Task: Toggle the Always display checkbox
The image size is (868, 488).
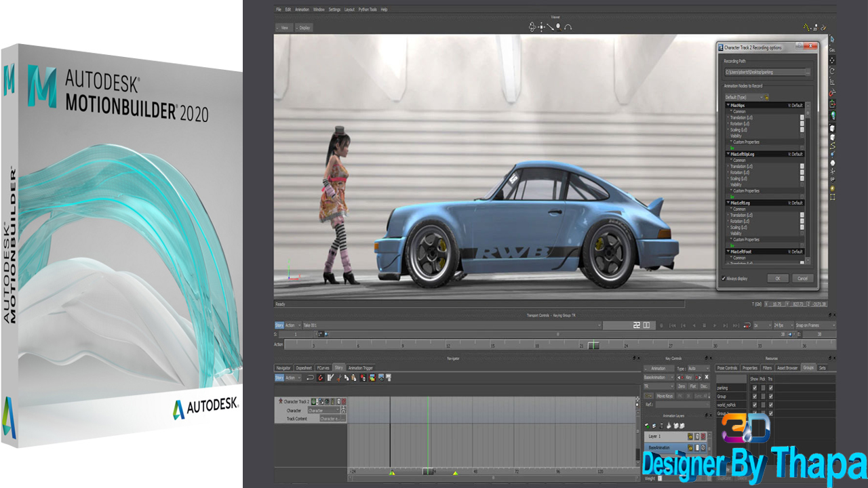Action: click(724, 279)
